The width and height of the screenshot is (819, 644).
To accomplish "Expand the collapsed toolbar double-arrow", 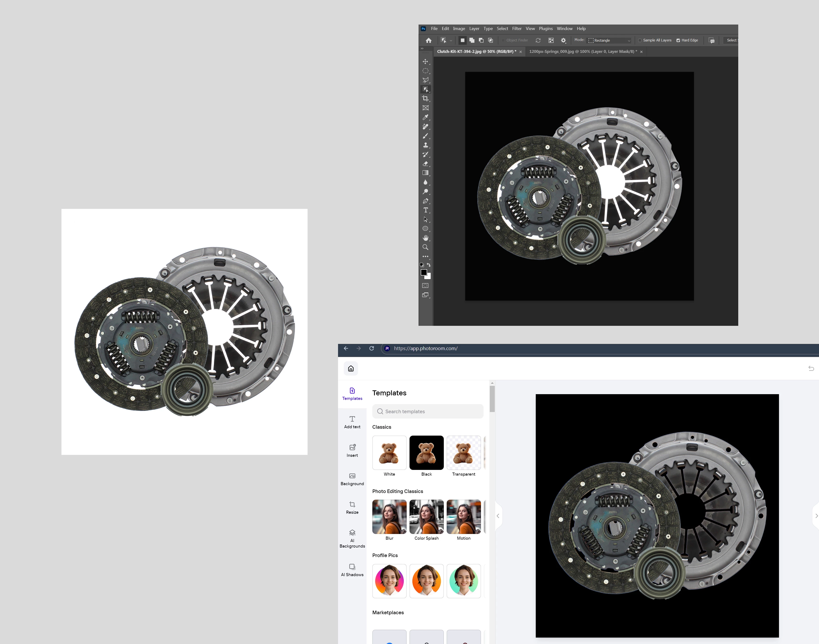I will click(x=422, y=49).
